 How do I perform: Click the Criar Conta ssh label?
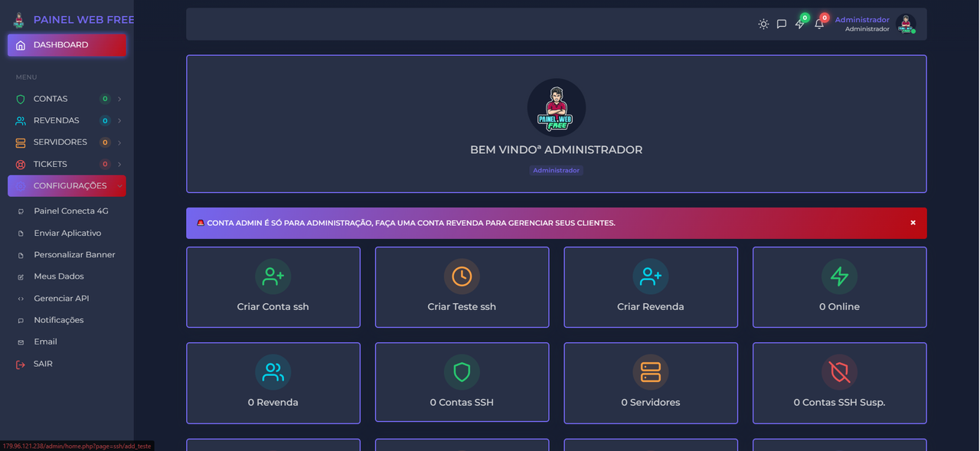click(x=273, y=307)
